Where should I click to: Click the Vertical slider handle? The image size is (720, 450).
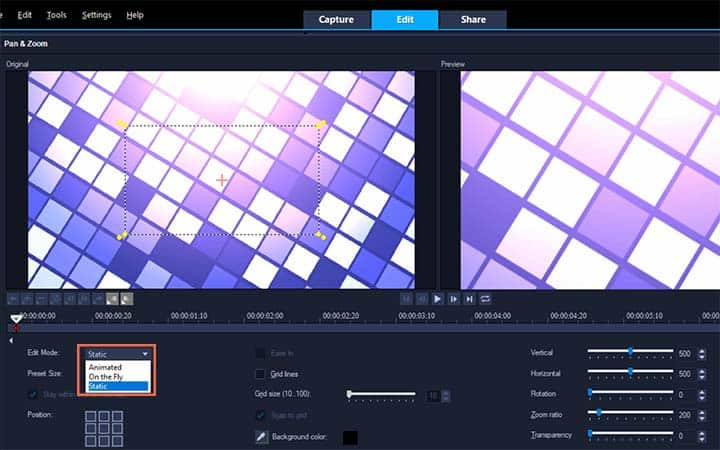(630, 351)
